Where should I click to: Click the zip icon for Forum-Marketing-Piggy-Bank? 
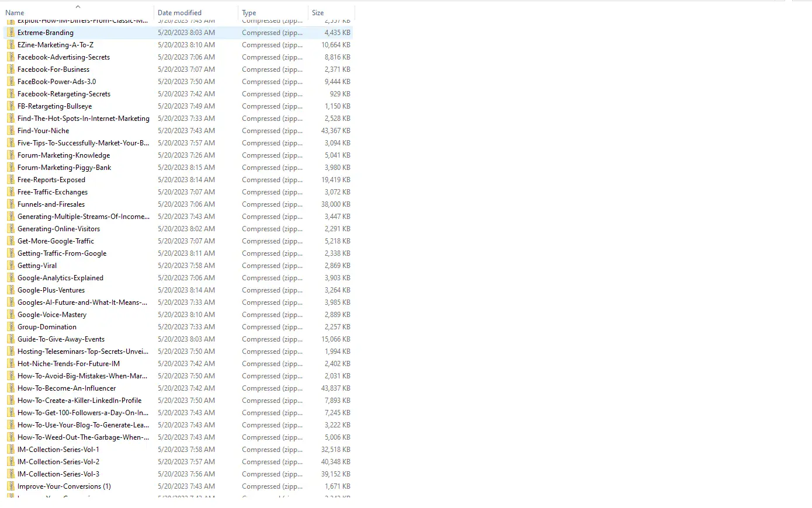11,168
